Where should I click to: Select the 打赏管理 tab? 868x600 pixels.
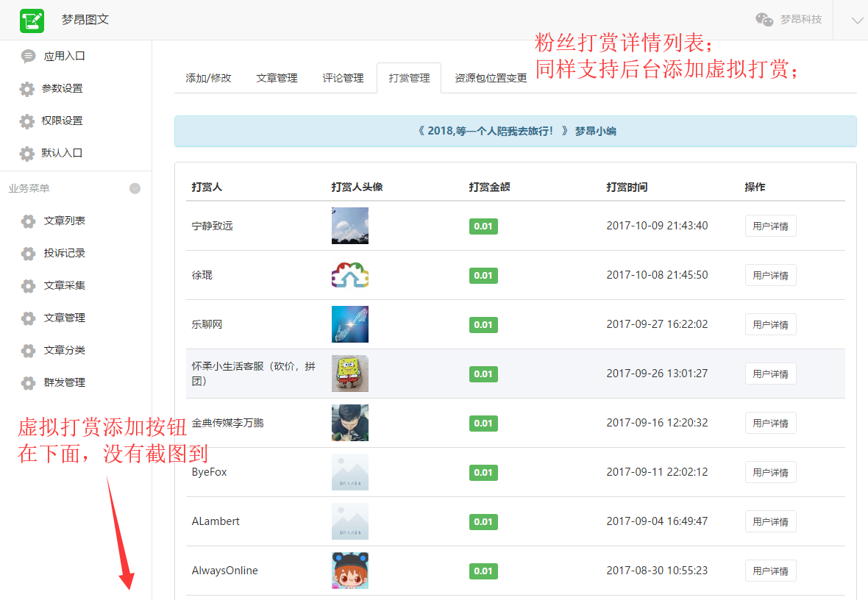point(409,78)
